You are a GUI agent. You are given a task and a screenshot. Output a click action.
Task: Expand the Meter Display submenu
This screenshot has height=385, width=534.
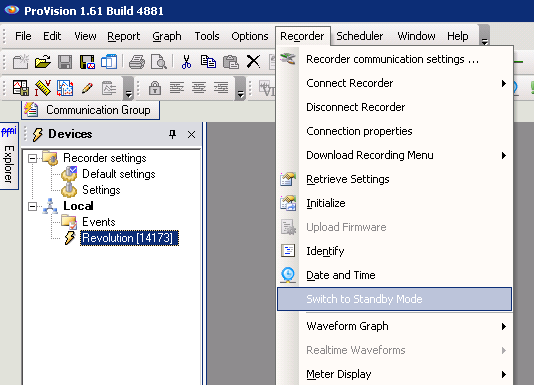(x=394, y=374)
